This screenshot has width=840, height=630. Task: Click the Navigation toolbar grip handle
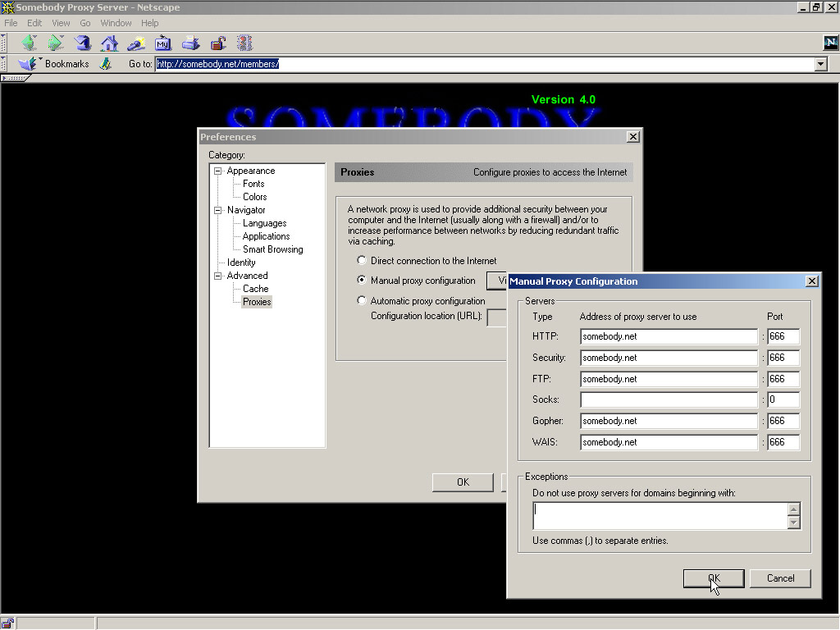(x=3, y=43)
